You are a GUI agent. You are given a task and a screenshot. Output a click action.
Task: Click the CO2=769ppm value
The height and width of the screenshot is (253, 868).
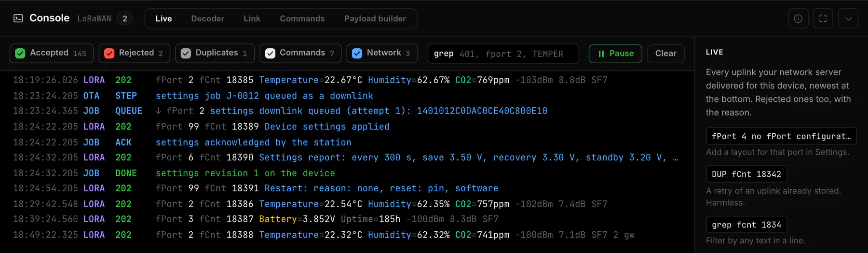(482, 80)
